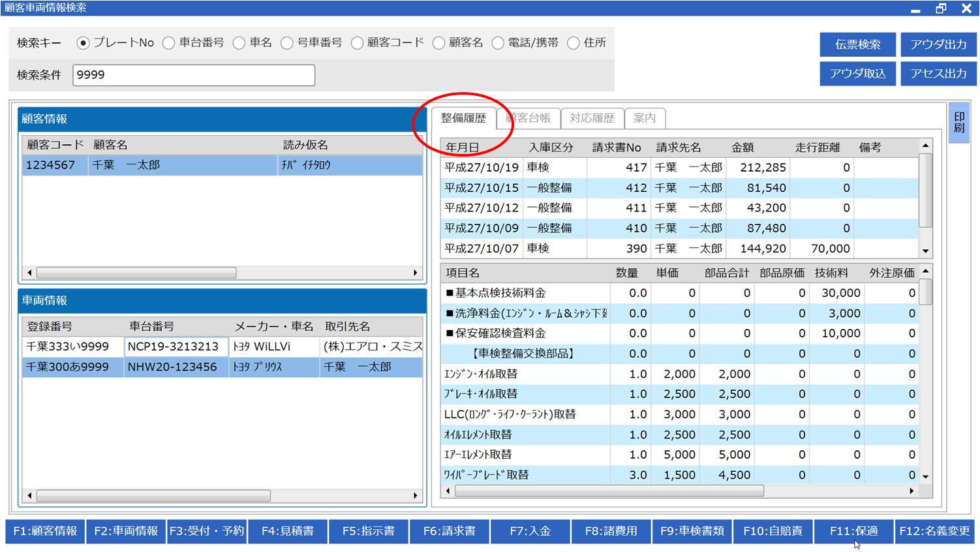980x552 pixels.
Task: Restore down the 顧客車両情報検索 window
Action: coord(941,8)
